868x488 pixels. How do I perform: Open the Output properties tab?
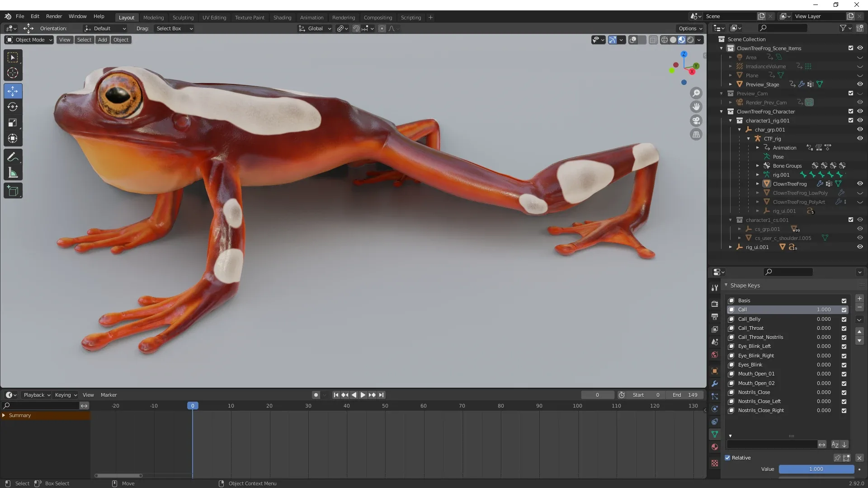click(x=715, y=317)
